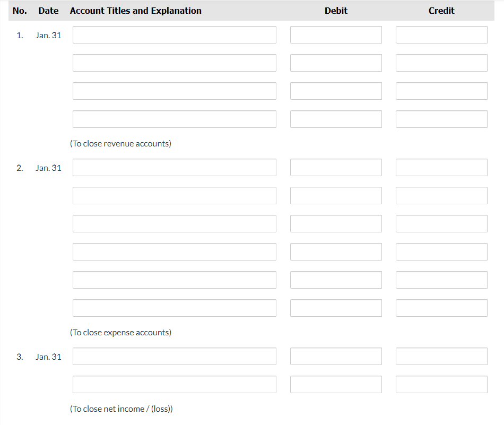The width and height of the screenshot is (504, 425).
Task: Click credit field above 'To close net income'
Action: (441, 384)
